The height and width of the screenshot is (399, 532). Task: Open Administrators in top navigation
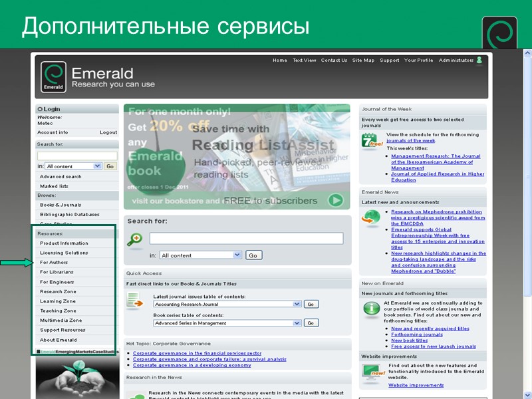tap(456, 61)
